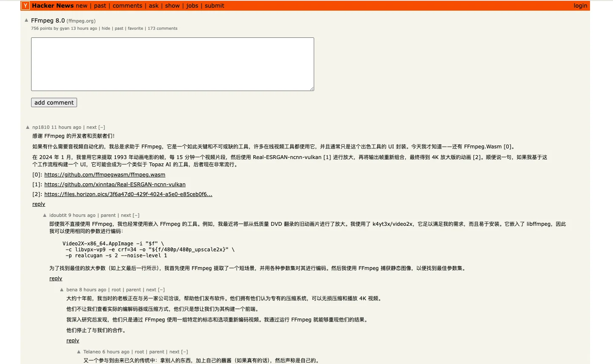Go to parent of bena's comment
The height and width of the screenshot is (364, 613).
(x=134, y=290)
